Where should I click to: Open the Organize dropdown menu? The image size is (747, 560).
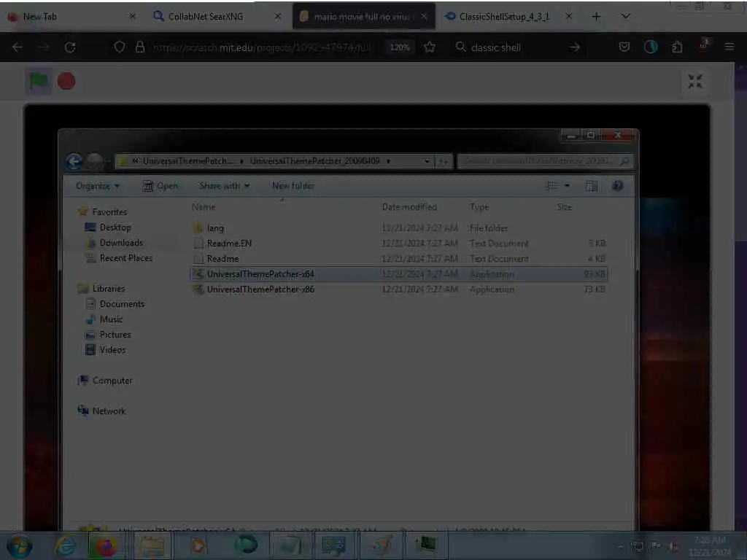(x=98, y=186)
